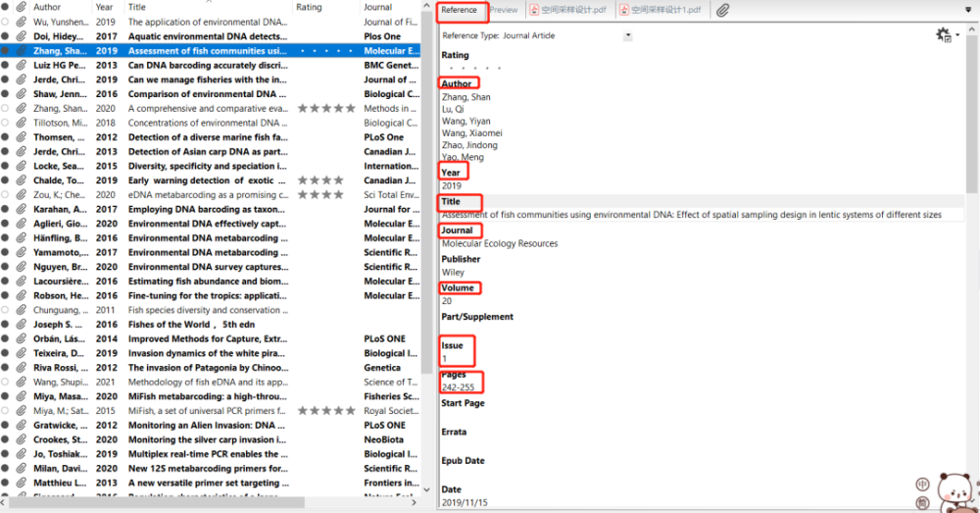Toggle read status dot for Wu, Yunshen row

coord(5,22)
